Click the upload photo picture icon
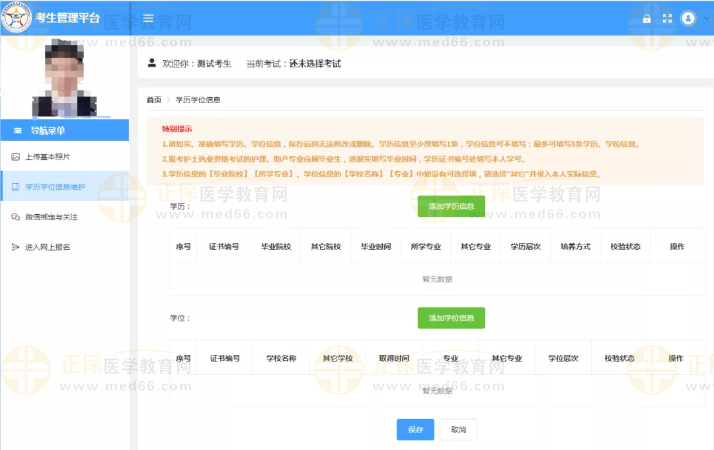 coord(14,157)
